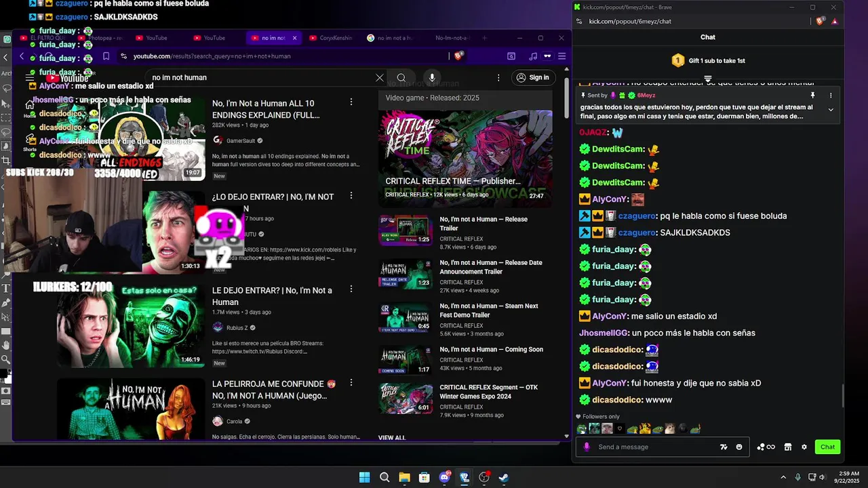
Task: Open options for 'LA PELIRROJA ME CONFUNDE' video
Action: click(x=351, y=382)
